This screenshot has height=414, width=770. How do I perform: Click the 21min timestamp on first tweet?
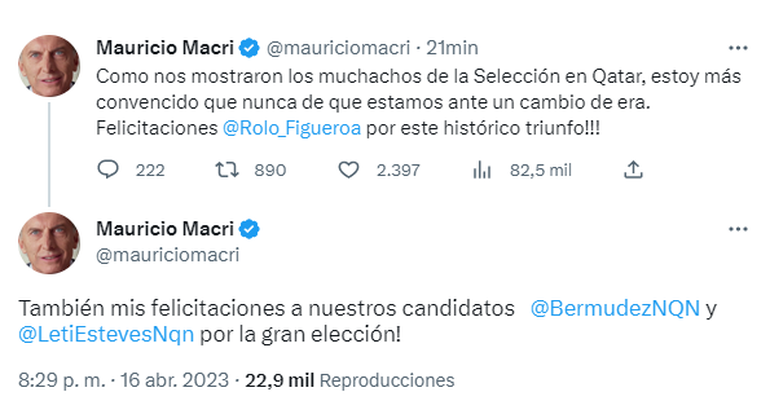pyautogui.click(x=453, y=47)
